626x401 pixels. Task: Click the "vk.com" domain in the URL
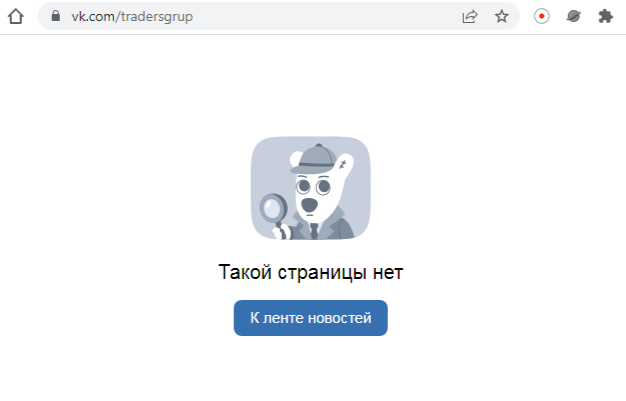click(93, 16)
